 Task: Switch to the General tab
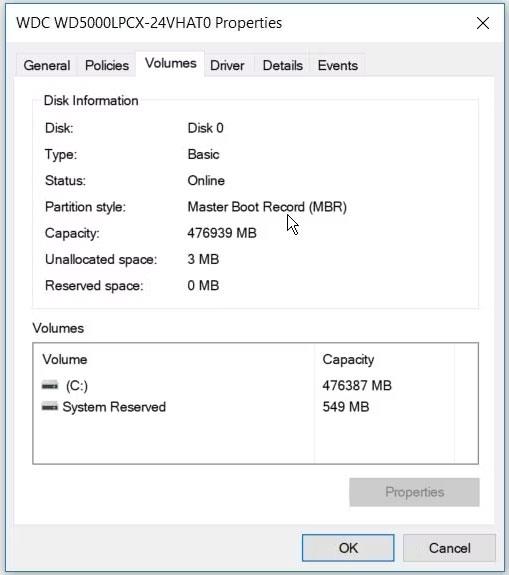point(47,66)
